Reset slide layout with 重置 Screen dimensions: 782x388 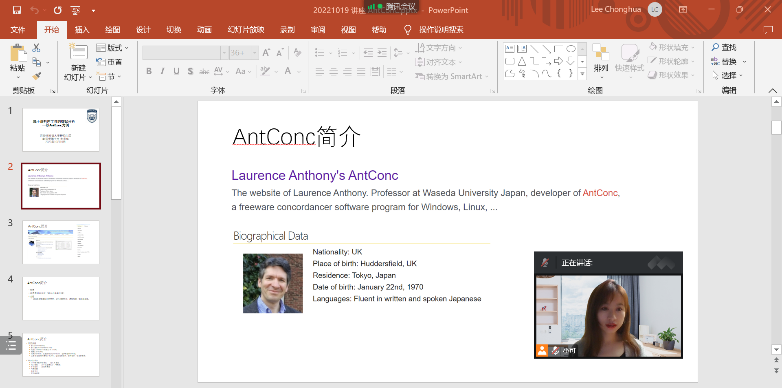tap(109, 62)
